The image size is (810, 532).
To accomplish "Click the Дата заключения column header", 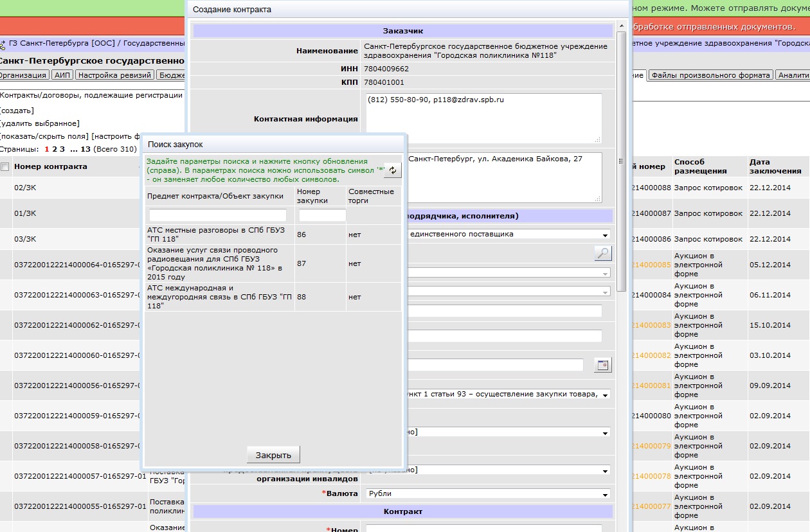I will [775, 166].
